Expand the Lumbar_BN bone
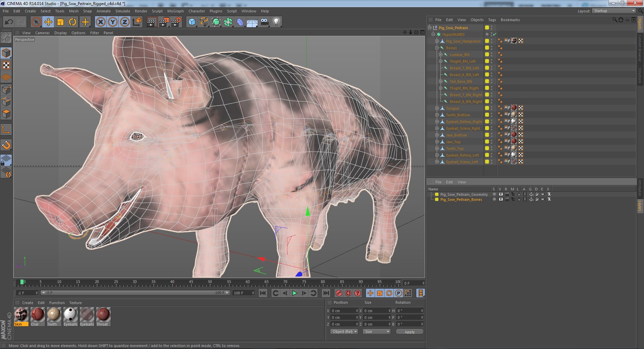The image size is (644, 349). [440, 55]
